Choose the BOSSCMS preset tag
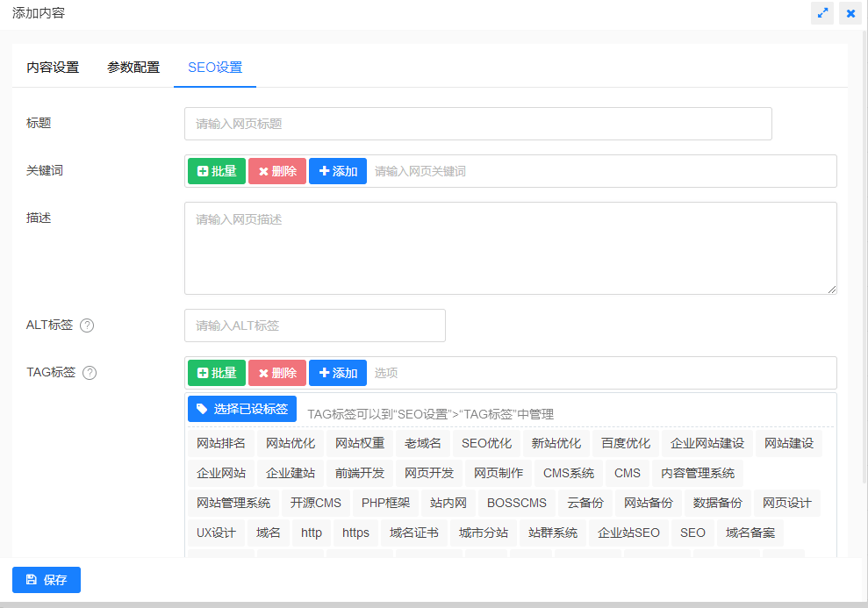Screen dimensions: 868x608 click(517, 503)
